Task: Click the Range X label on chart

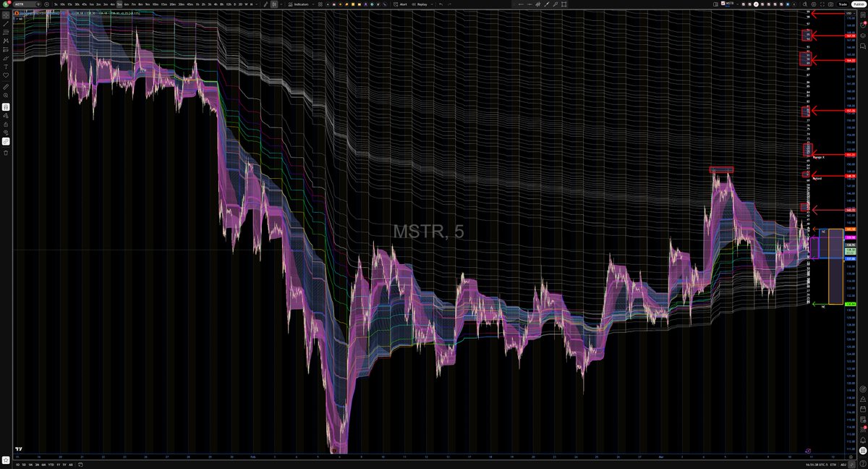Action: pos(818,156)
